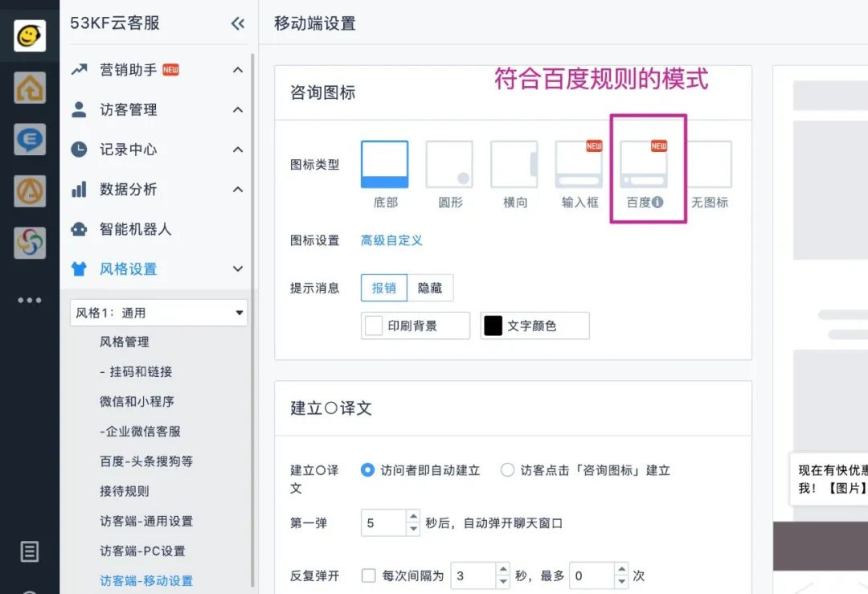Screen dimensions: 868x594
Task: Expand the 访客管理 menu chevron
Action: pyautogui.click(x=238, y=109)
